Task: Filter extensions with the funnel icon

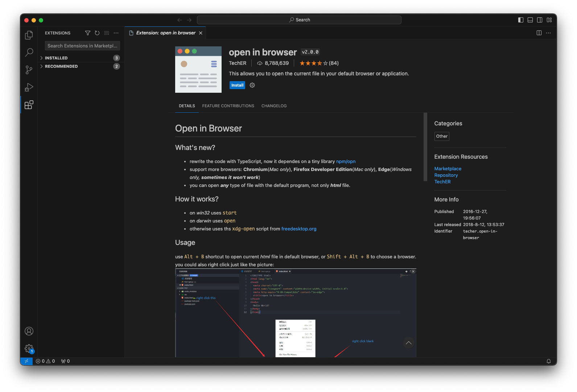Action: click(88, 33)
